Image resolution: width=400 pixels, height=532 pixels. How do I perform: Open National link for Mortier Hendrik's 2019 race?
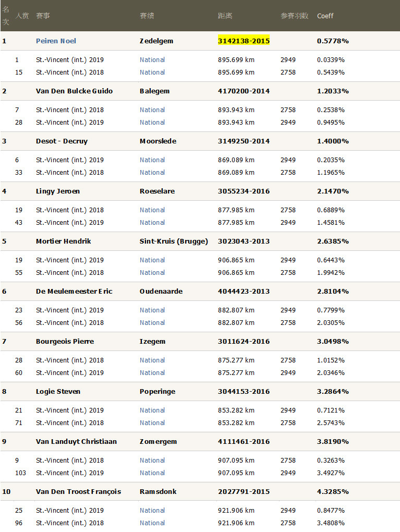tap(152, 260)
